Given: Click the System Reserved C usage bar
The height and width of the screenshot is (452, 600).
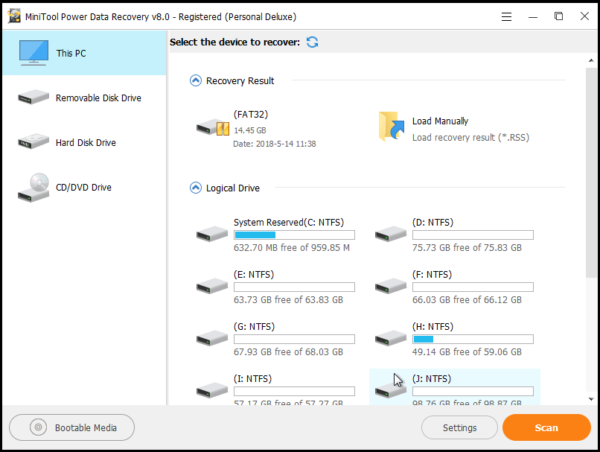Looking at the screenshot, I should tap(294, 235).
